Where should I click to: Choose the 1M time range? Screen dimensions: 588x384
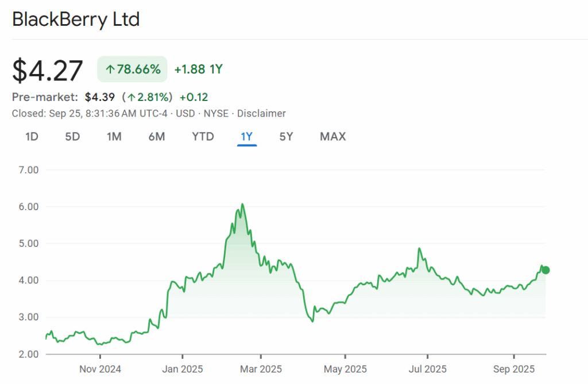pos(114,137)
